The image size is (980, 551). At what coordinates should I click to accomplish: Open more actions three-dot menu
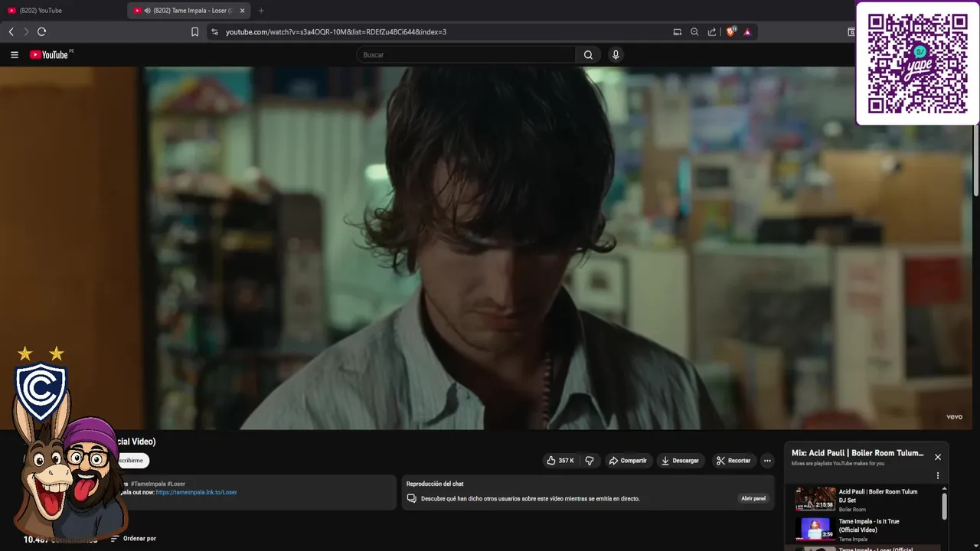click(767, 461)
